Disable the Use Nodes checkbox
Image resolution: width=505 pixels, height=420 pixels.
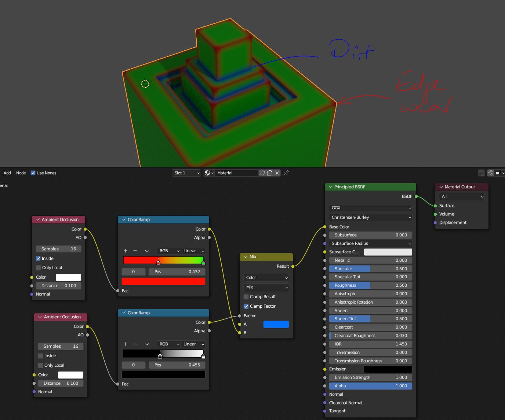click(x=33, y=173)
